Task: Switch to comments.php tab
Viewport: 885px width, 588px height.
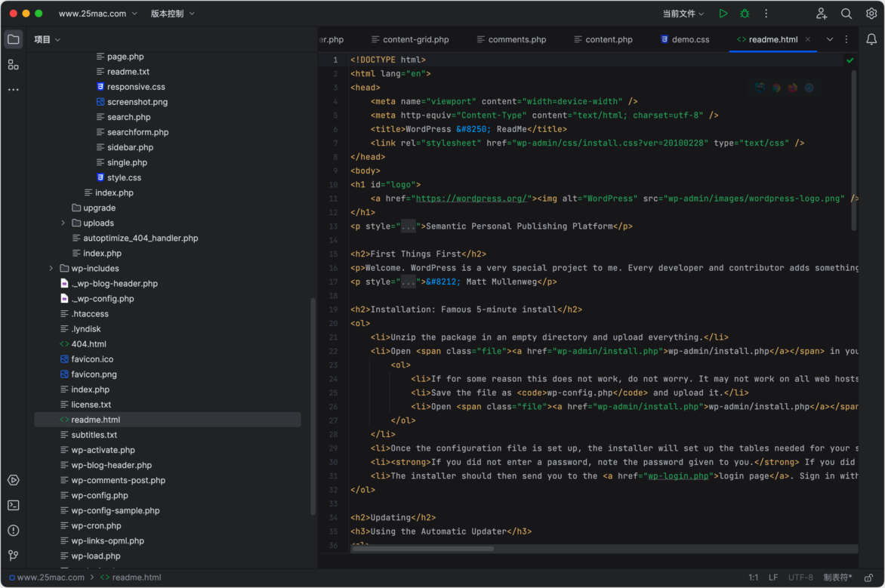Action: coord(511,39)
